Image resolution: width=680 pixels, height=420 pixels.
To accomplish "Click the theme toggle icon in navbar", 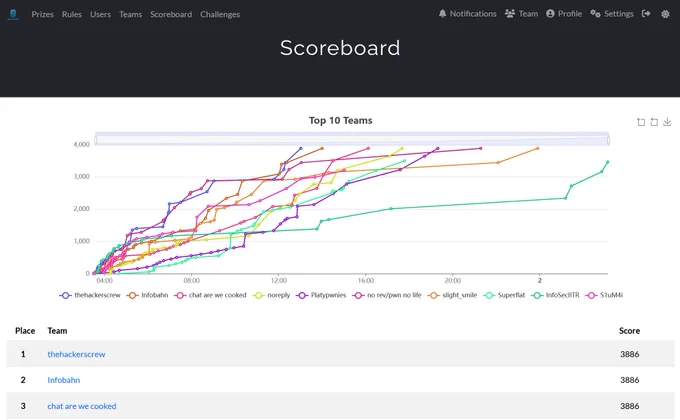I will coord(665,14).
